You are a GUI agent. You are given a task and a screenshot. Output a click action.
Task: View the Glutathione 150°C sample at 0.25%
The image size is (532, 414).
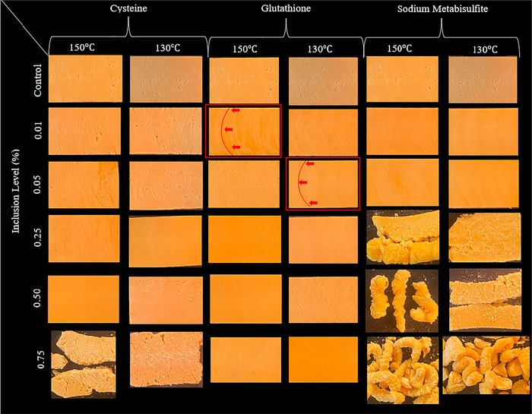tap(245, 239)
